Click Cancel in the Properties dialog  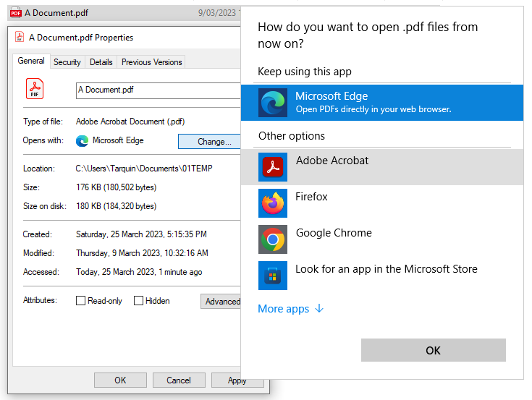click(179, 380)
